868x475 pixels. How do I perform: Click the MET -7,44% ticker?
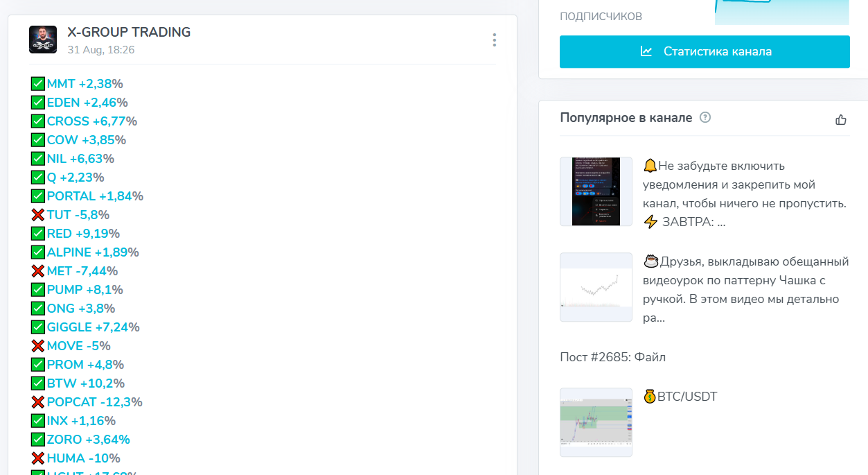point(82,271)
